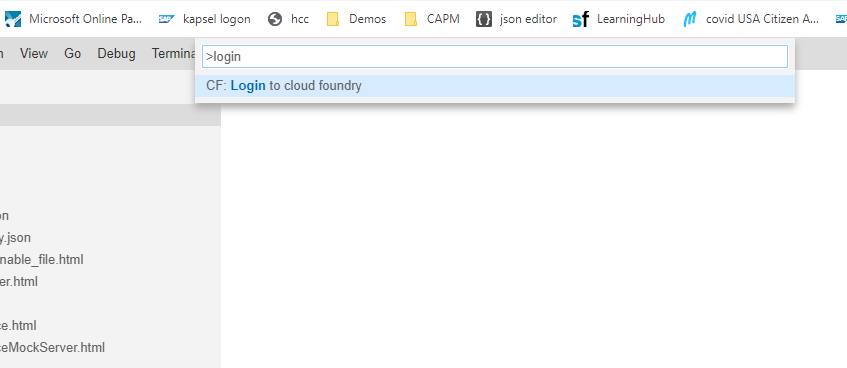
Task: Open the Demos bookmarks folder icon
Action: pos(333,19)
